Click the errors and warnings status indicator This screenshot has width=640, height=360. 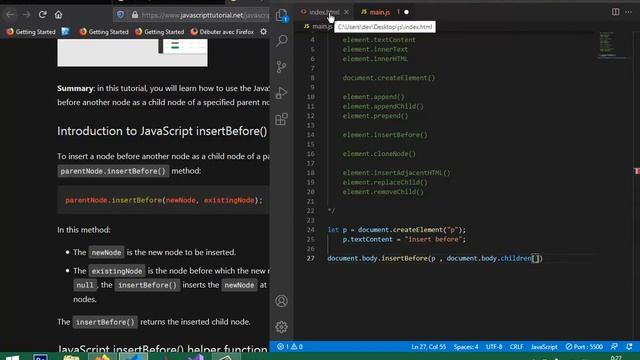point(290,347)
